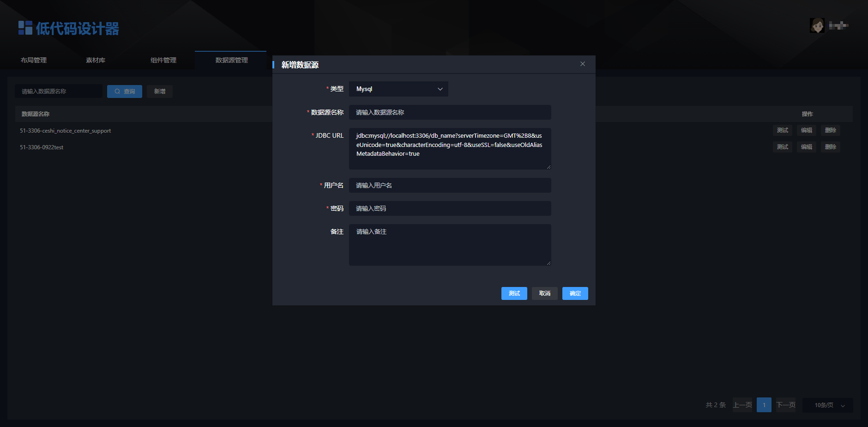Click into the 备注 textarea

[450, 245]
